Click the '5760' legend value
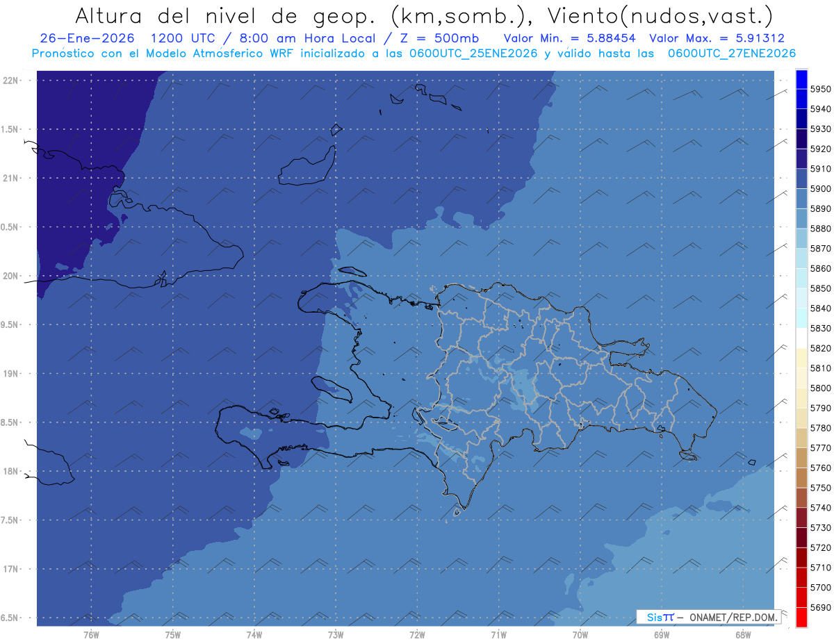 (x=821, y=468)
